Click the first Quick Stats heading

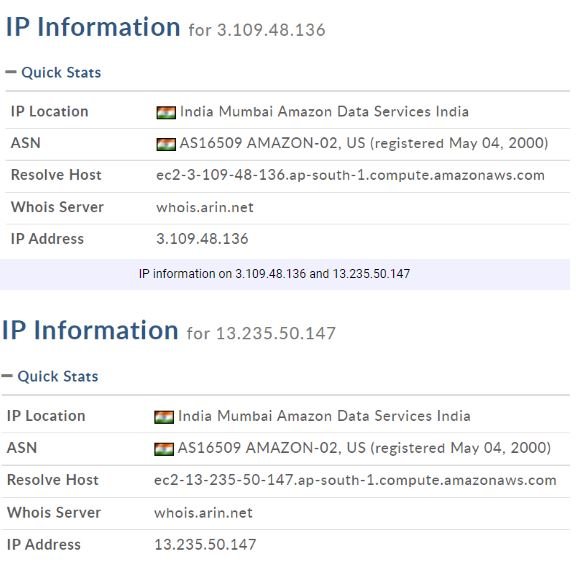pyautogui.click(x=61, y=72)
